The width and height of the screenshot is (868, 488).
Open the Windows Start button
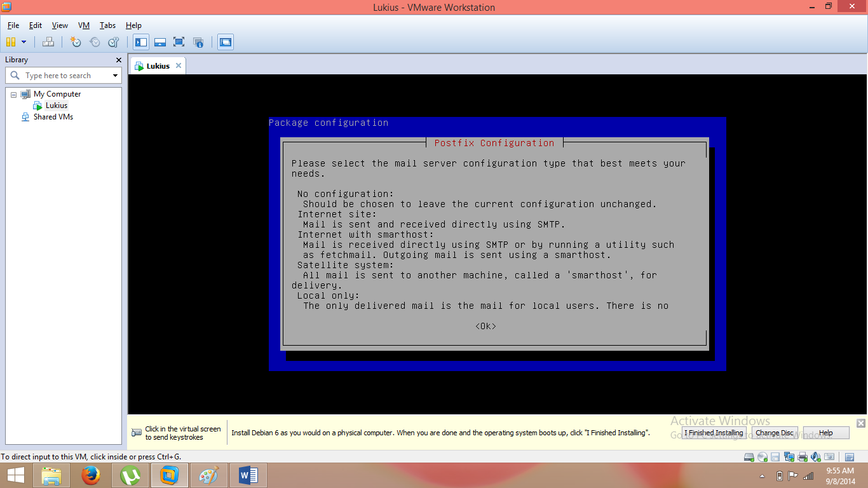click(15, 475)
